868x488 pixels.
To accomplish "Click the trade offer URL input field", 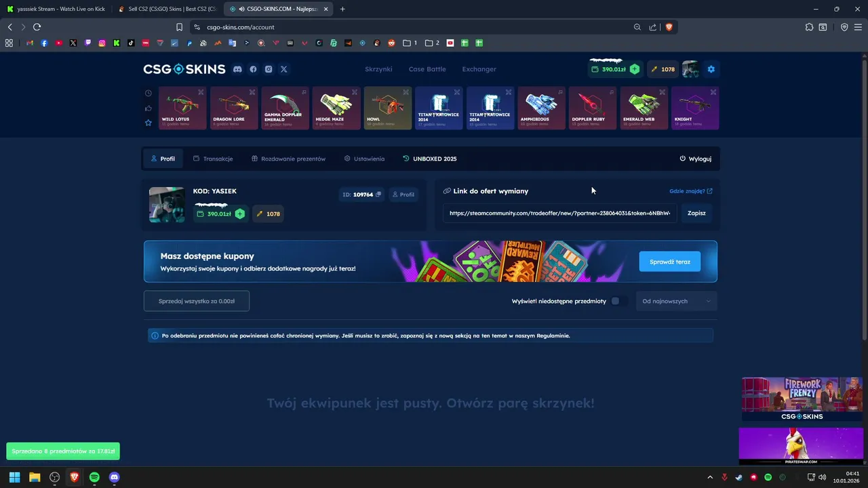I will [x=559, y=213].
